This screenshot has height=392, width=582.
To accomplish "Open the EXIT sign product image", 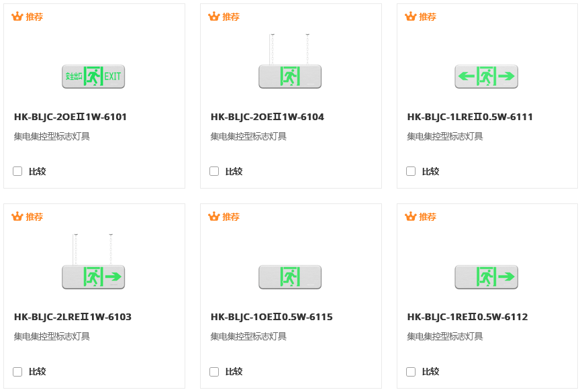I will (93, 77).
